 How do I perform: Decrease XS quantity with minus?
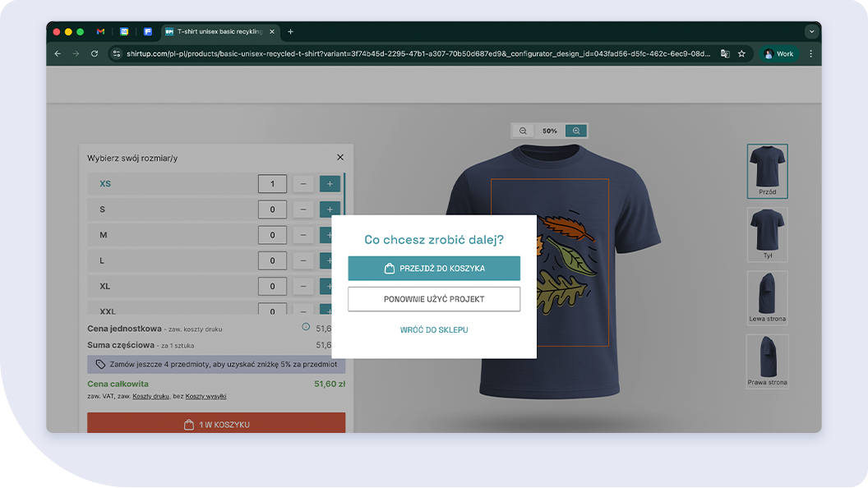[303, 184]
